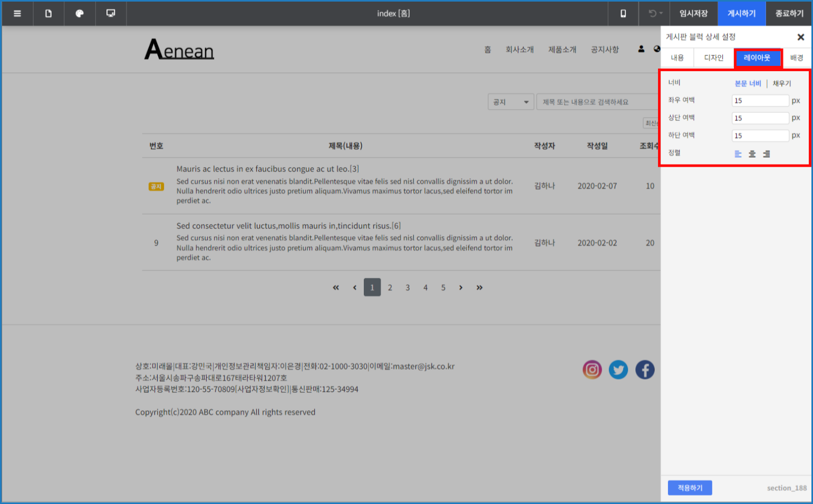This screenshot has height=504, width=813.
Task: Open the undo history dropdown arrow
Action: click(661, 13)
